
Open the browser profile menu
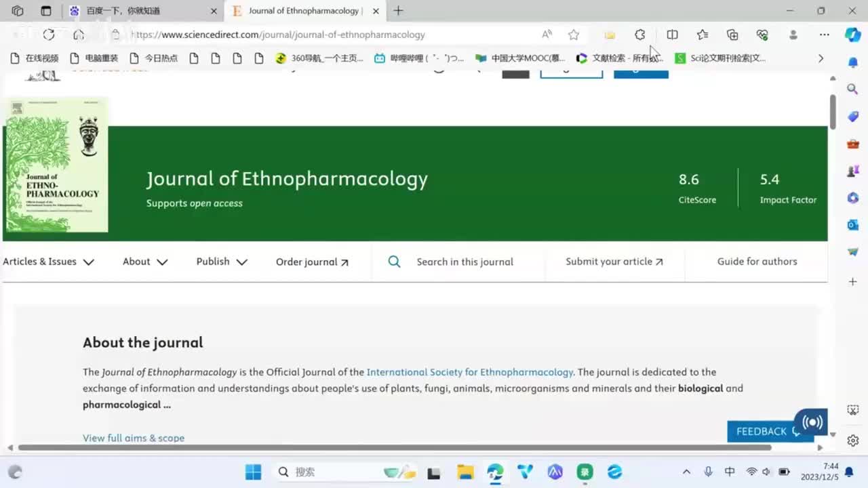pyautogui.click(x=793, y=35)
